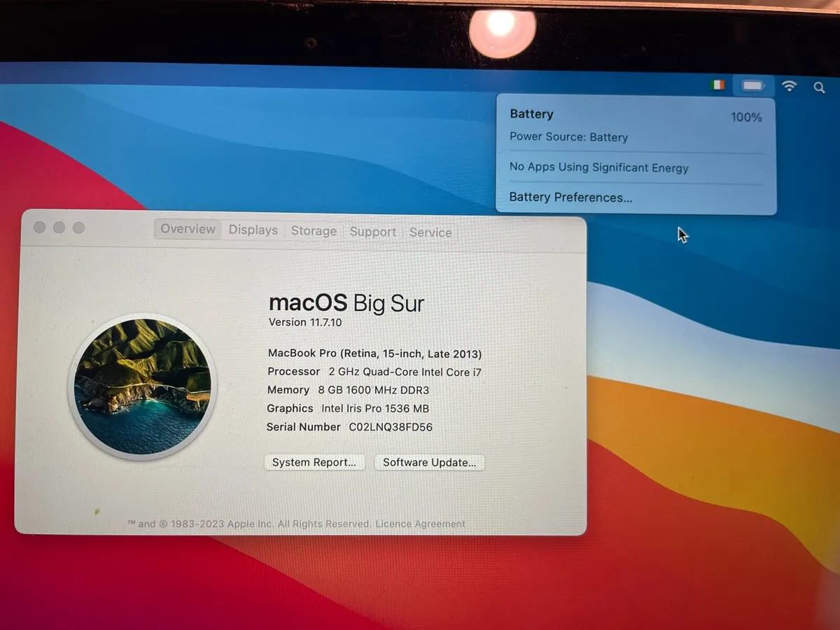This screenshot has height=630, width=840.
Task: Click the macOS Big Sur round logo
Action: point(143,386)
